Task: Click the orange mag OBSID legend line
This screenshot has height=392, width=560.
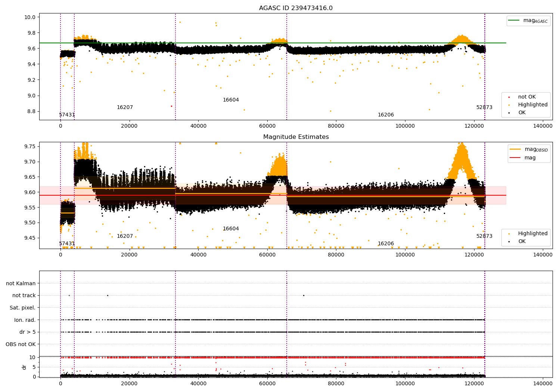Action: pos(516,149)
